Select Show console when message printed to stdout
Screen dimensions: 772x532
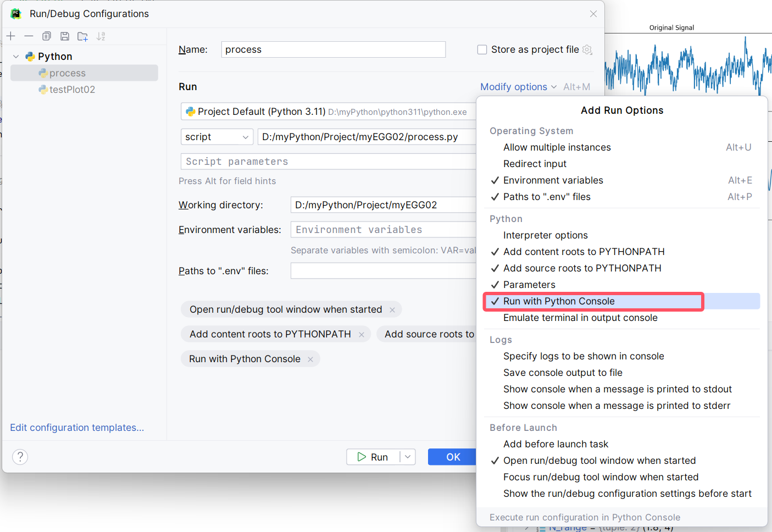click(622, 389)
